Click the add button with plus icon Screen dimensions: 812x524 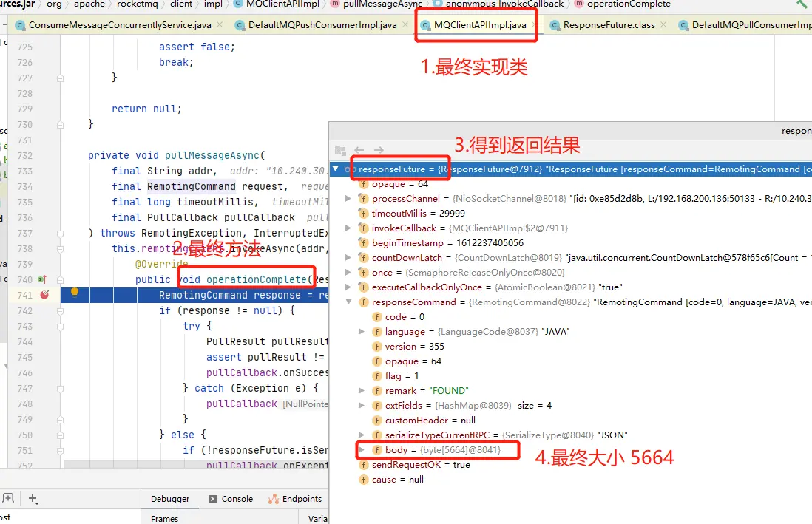click(33, 499)
